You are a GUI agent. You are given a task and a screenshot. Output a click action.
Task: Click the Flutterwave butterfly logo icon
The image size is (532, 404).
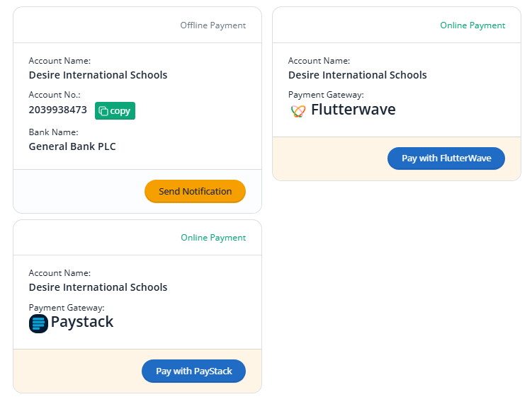[x=298, y=110]
